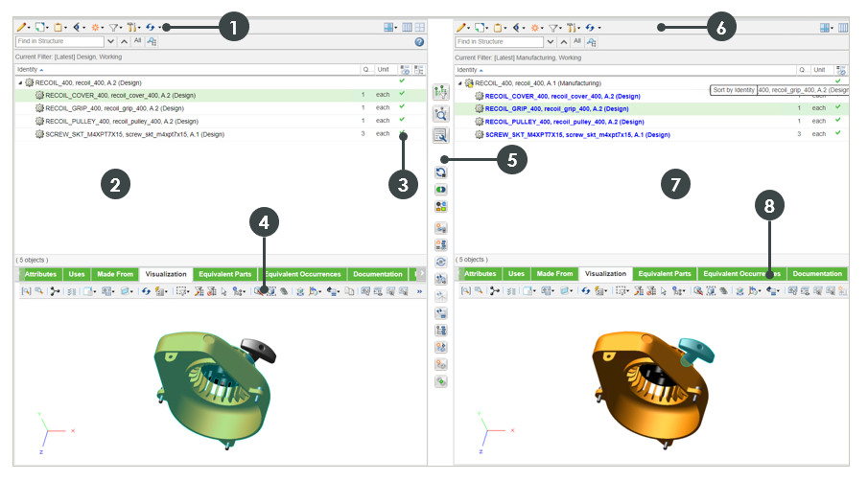Open RECOIL_PULLEY_400 link in right pane
The image size is (868, 481).
[x=565, y=122]
